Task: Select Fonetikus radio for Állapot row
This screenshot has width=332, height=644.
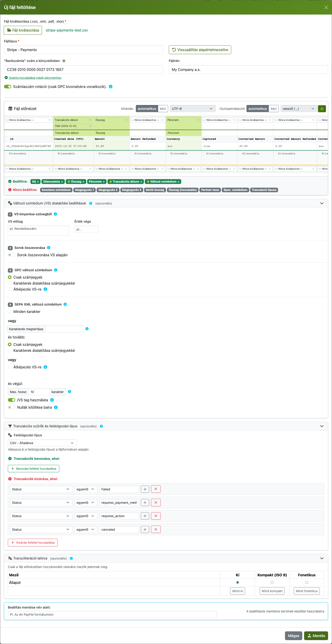Action: 307,583
